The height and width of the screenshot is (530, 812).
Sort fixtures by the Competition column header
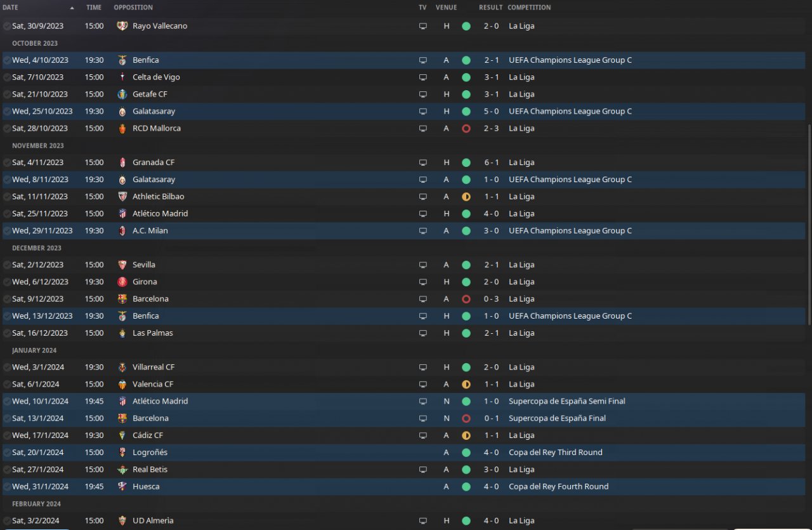(x=529, y=8)
